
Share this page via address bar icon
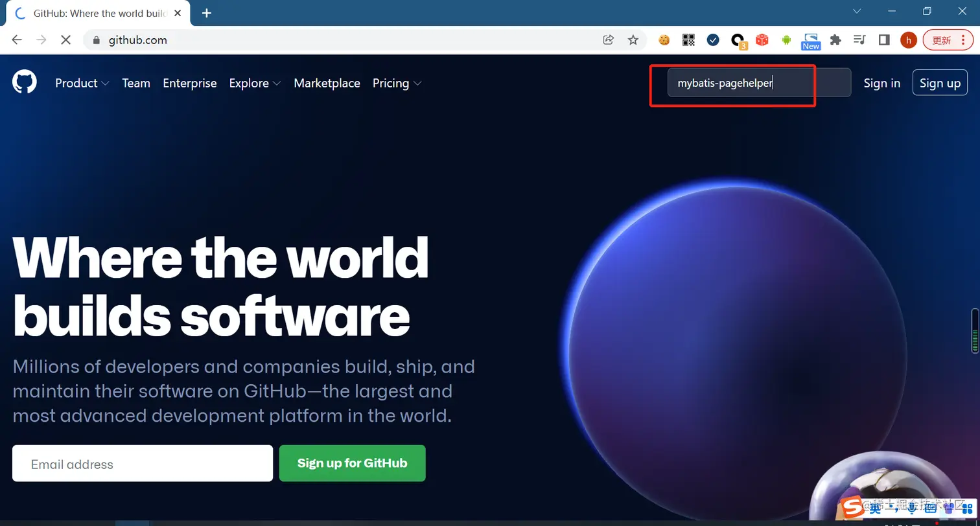(608, 40)
